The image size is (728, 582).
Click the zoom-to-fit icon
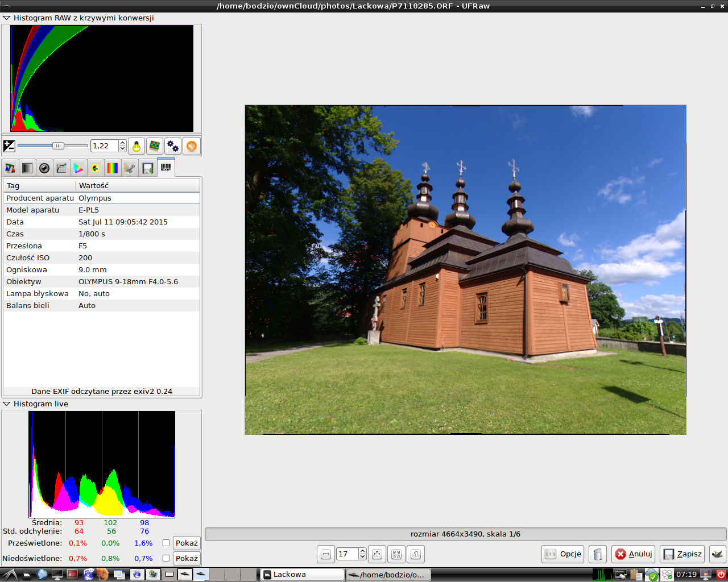396,554
